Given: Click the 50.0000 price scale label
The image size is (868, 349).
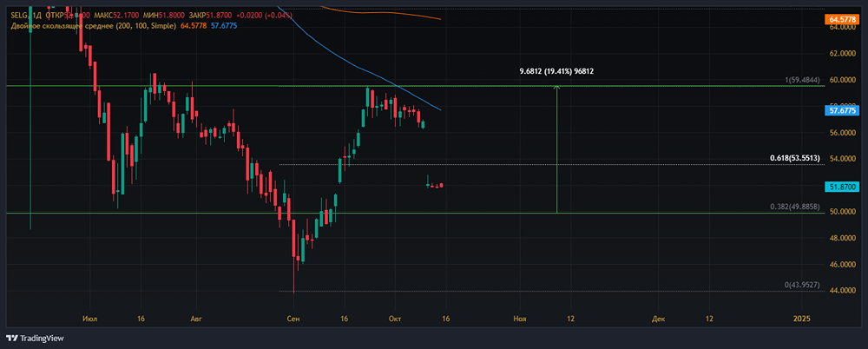Looking at the screenshot, I should point(843,212).
